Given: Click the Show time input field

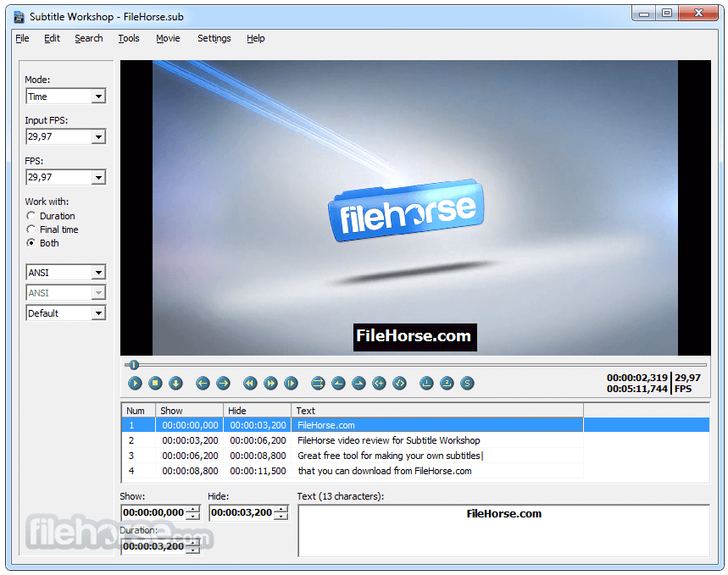Looking at the screenshot, I should pos(153,513).
